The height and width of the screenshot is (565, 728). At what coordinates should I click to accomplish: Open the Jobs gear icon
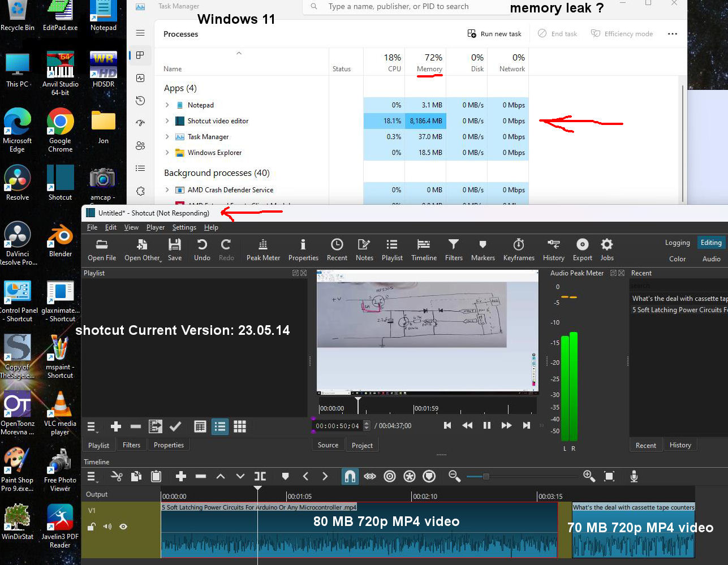pos(607,249)
